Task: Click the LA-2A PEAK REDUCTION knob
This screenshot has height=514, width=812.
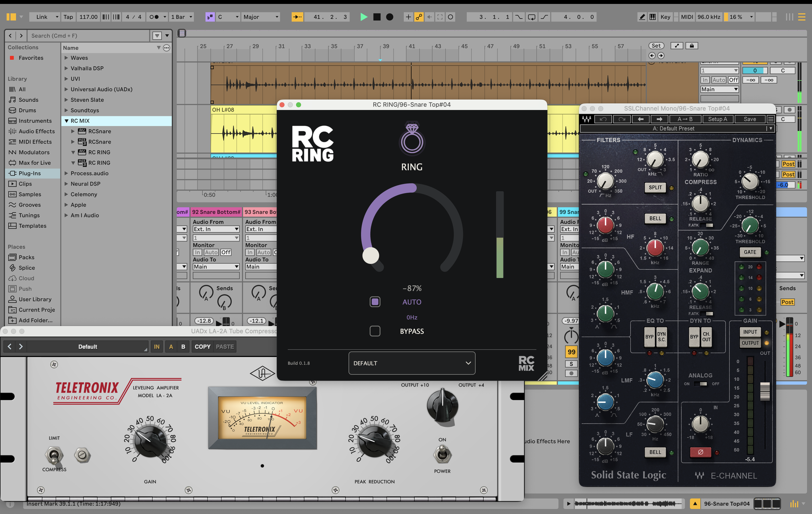Action: click(374, 441)
